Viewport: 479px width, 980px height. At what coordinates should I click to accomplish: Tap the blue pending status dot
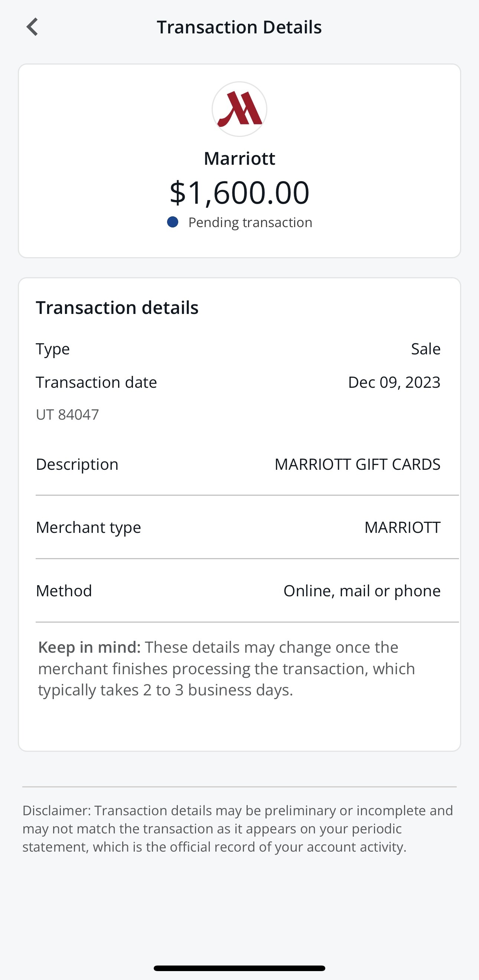click(173, 222)
